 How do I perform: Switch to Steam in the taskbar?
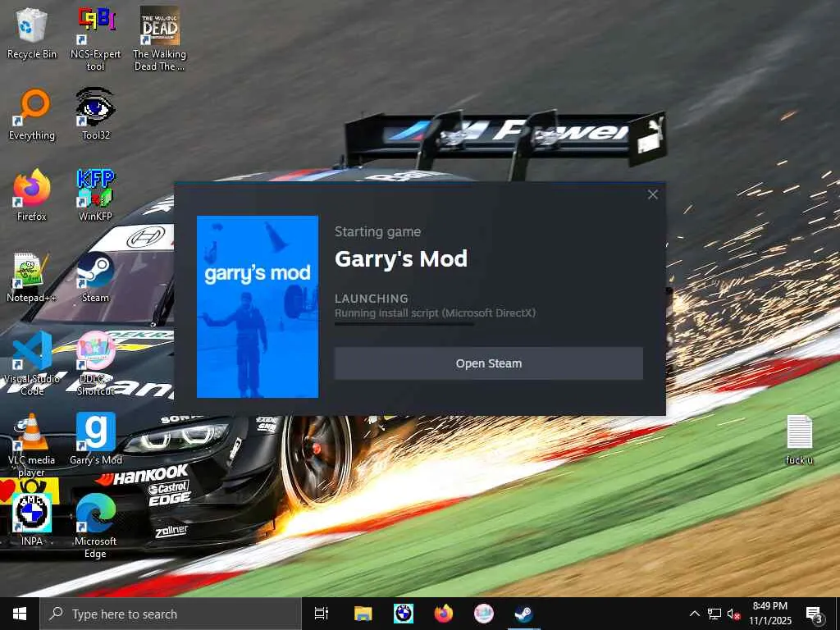coord(524,614)
